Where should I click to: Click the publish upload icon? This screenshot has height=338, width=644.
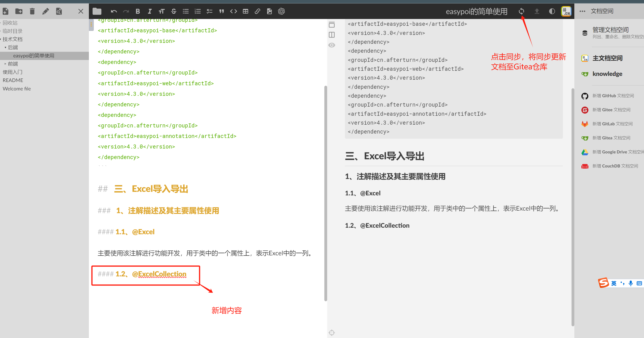[x=537, y=11]
